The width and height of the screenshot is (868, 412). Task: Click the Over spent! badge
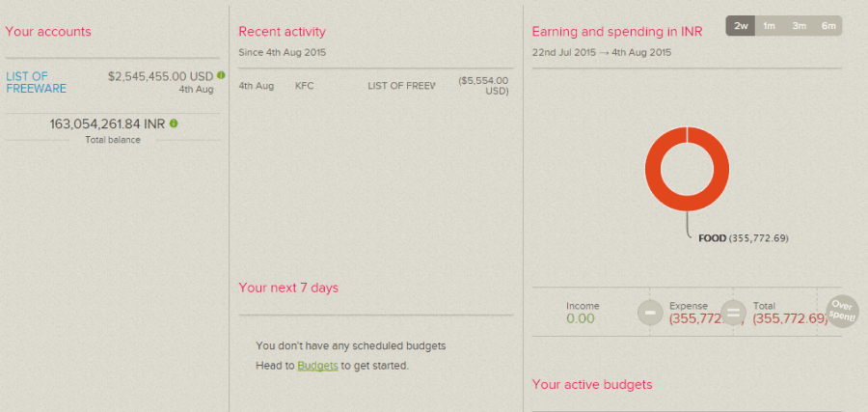click(x=843, y=312)
